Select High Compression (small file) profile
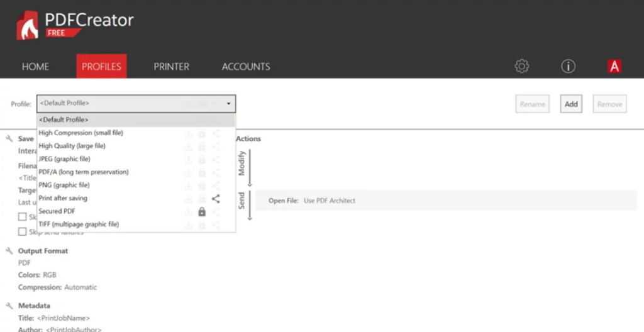The image size is (644, 332). (x=136, y=133)
